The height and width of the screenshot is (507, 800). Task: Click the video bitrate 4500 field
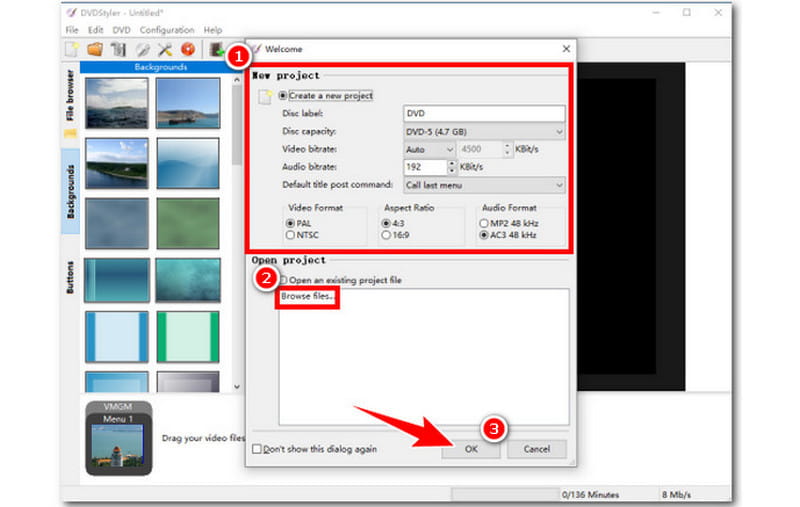480,149
